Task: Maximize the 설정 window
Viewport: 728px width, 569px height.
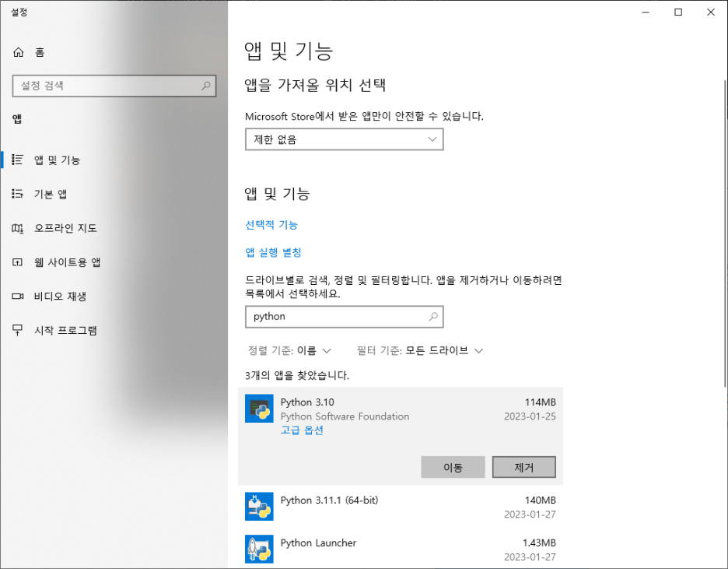Action: click(678, 12)
